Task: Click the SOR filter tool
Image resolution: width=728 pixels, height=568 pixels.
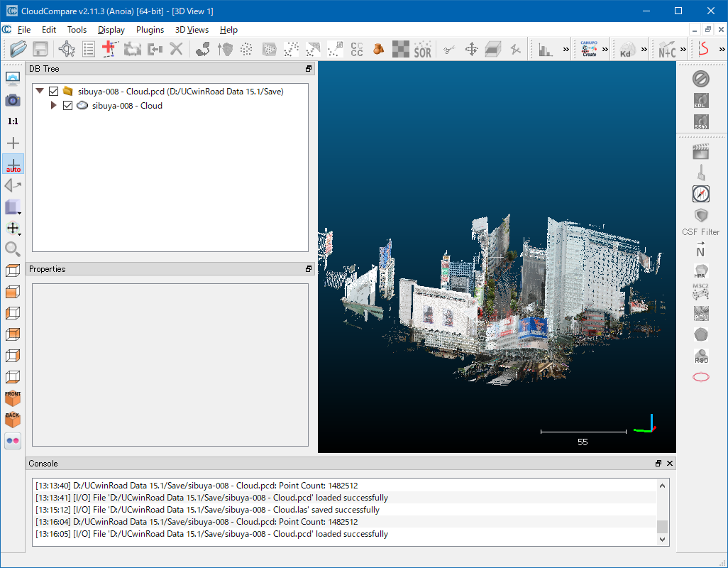Action: coord(422,50)
